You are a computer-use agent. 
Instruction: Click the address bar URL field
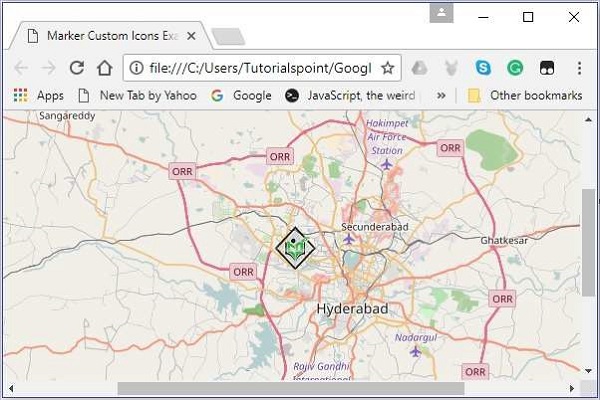tap(260, 68)
